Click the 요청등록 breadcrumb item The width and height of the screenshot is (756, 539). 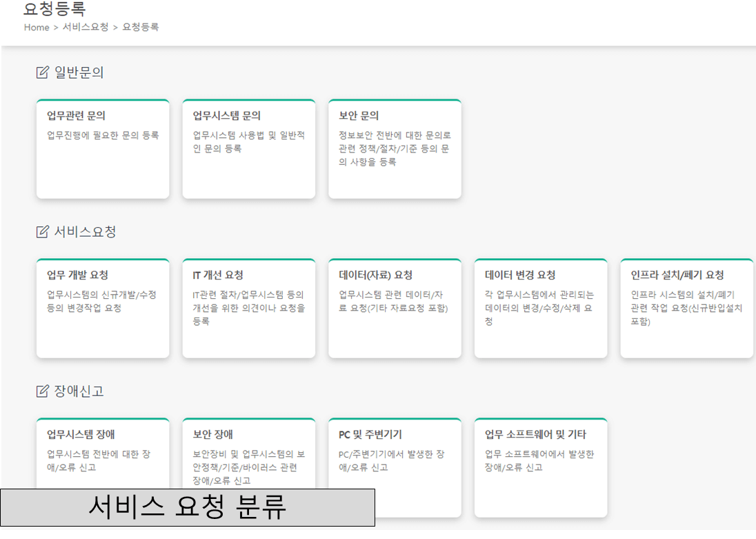click(141, 28)
